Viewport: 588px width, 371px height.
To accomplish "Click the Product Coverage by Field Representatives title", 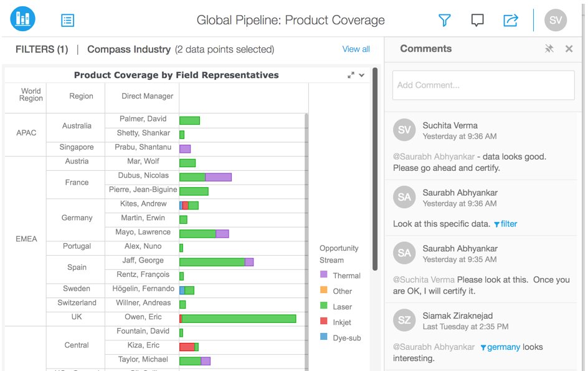I will click(x=176, y=75).
